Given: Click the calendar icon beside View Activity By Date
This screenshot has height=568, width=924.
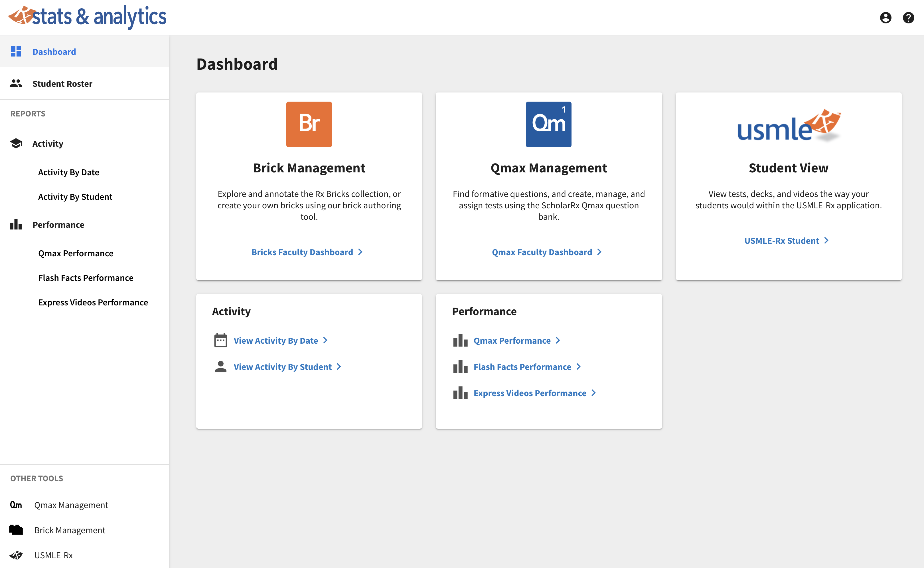Looking at the screenshot, I should click(221, 340).
